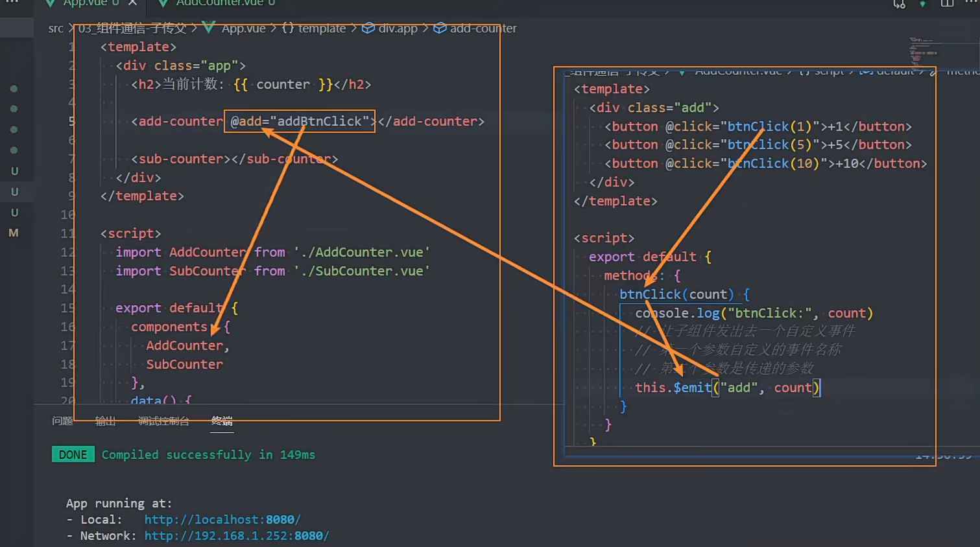
Task: Select the 终端 panel tab
Action: (222, 421)
